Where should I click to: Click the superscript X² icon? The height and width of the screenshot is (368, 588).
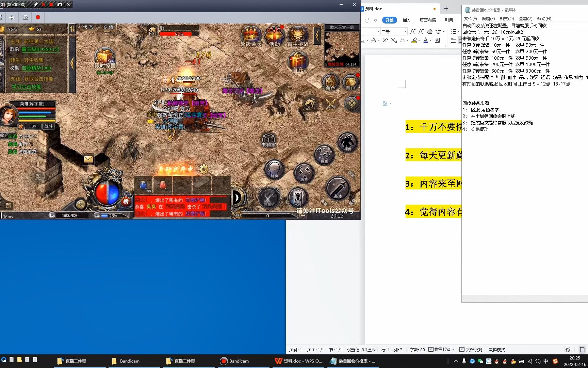385,40
